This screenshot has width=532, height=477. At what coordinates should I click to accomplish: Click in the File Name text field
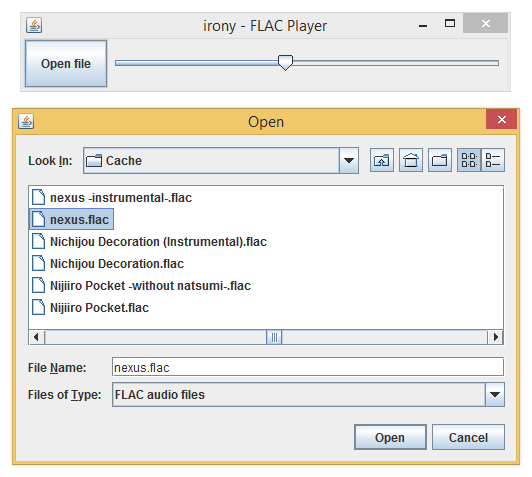308,367
